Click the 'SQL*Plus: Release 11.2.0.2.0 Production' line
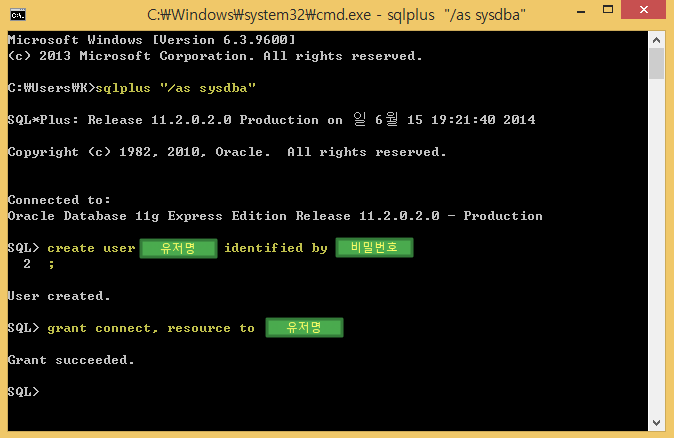The height and width of the screenshot is (438, 674). (272, 119)
